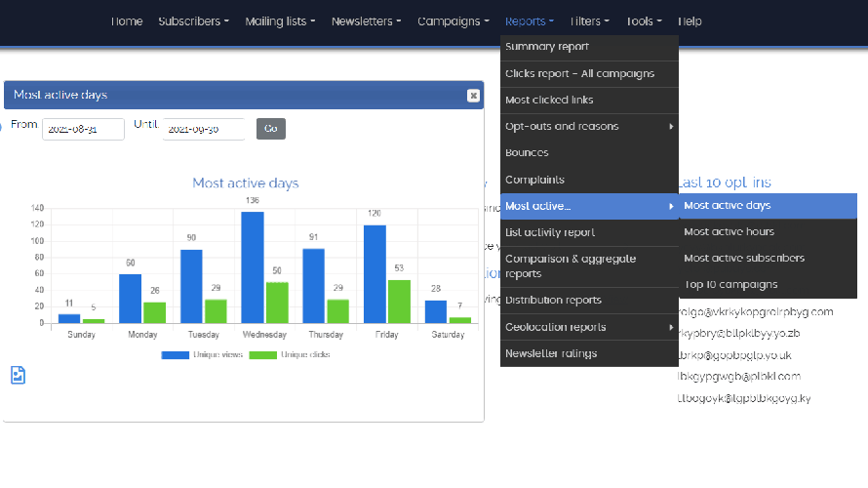Click the Until date field
868x488 pixels.
click(203, 129)
